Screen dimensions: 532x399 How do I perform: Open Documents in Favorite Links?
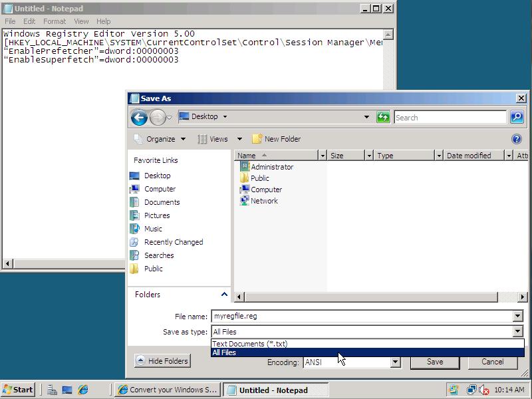pyautogui.click(x=162, y=202)
